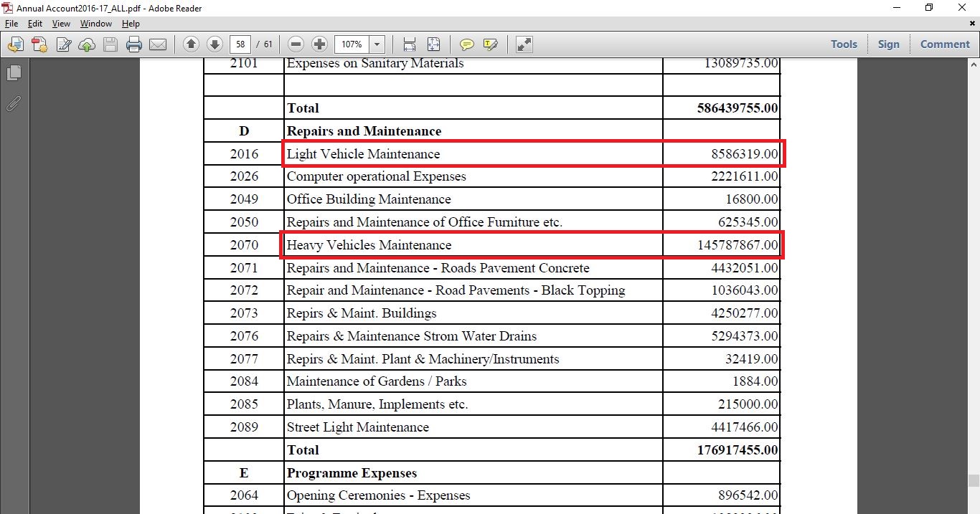Screen dimensions: 980x514
Task: Toggle read mode with the expand arrows icon
Action: pyautogui.click(x=524, y=44)
